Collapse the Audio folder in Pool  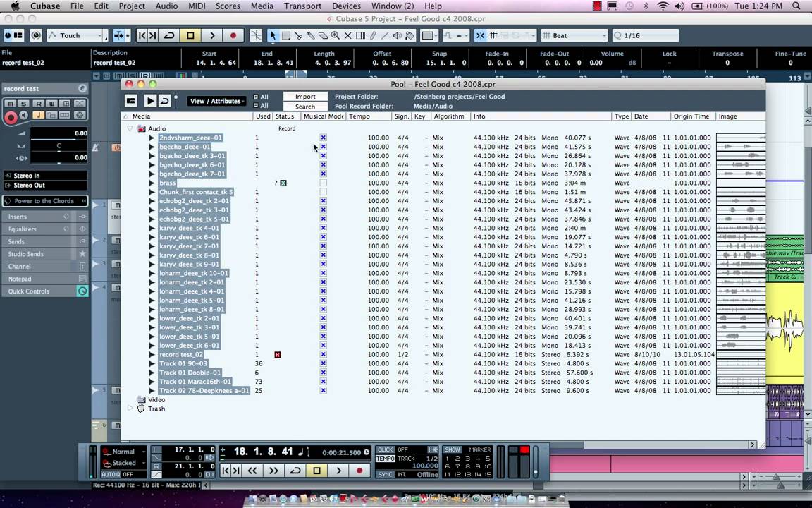tap(130, 128)
